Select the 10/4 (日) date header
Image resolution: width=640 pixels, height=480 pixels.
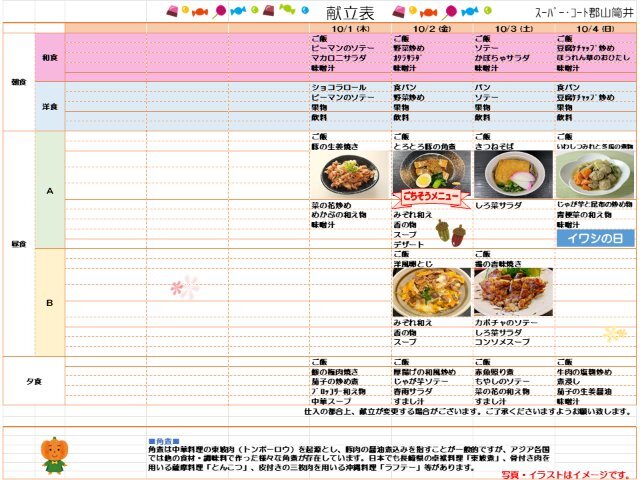tap(595, 29)
